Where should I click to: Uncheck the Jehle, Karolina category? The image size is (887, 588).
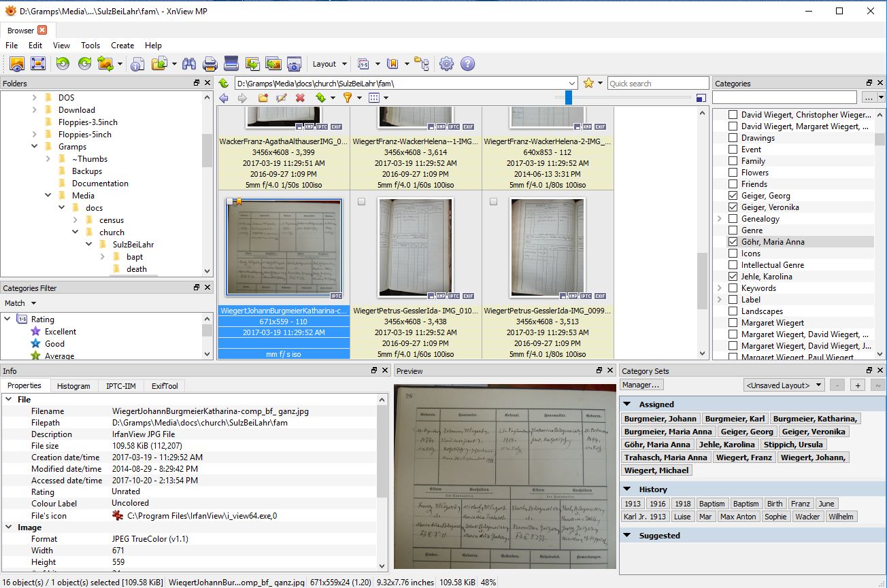(733, 277)
